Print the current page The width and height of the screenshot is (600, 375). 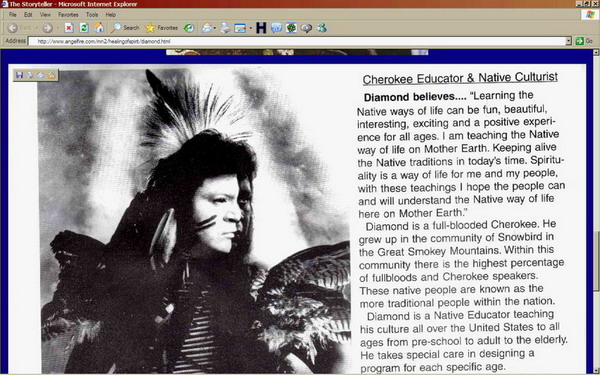pyautogui.click(x=225, y=28)
